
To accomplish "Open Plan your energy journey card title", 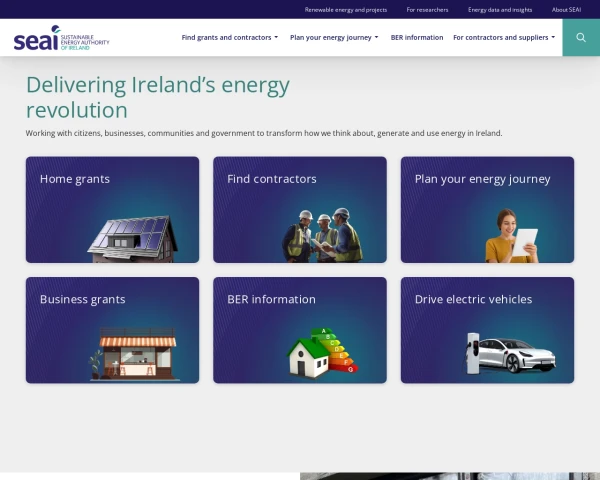I will (483, 179).
